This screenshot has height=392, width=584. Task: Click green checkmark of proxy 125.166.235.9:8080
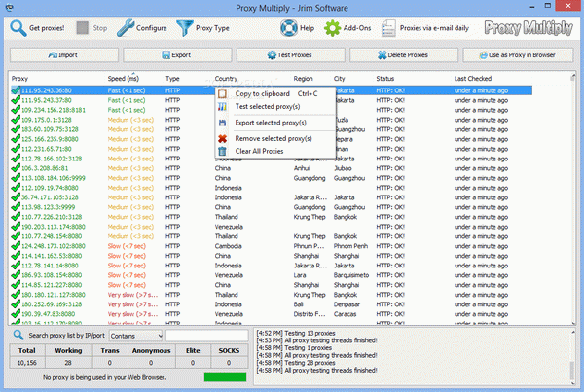coord(16,138)
